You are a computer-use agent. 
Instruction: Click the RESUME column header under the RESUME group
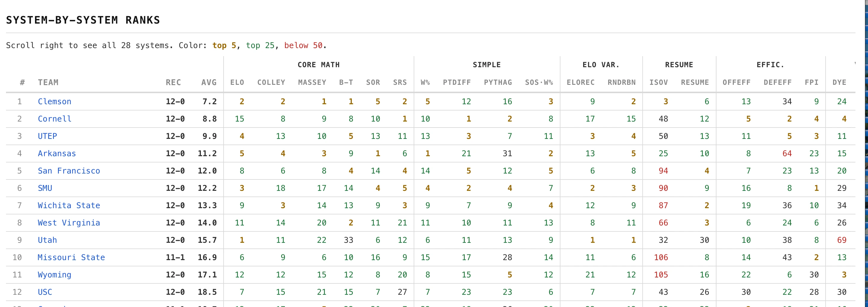tap(694, 82)
